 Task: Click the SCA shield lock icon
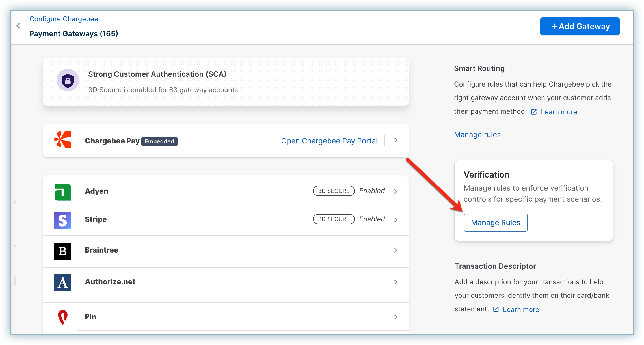[x=68, y=80]
